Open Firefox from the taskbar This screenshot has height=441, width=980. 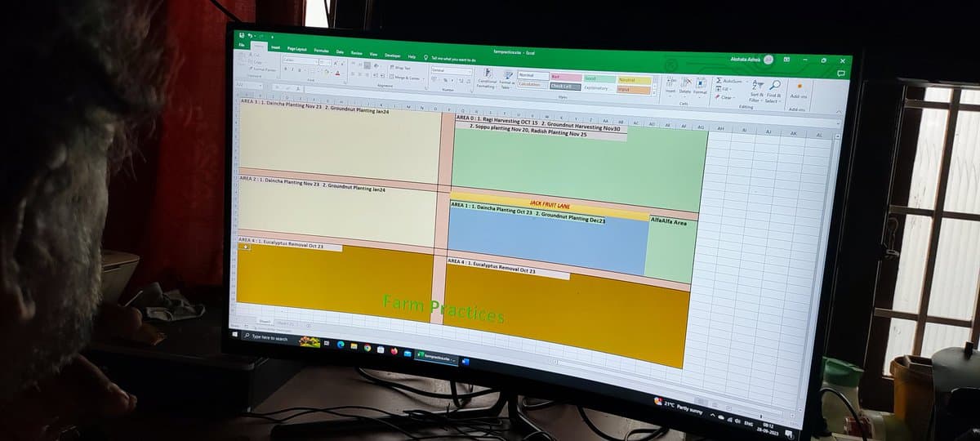(394, 351)
